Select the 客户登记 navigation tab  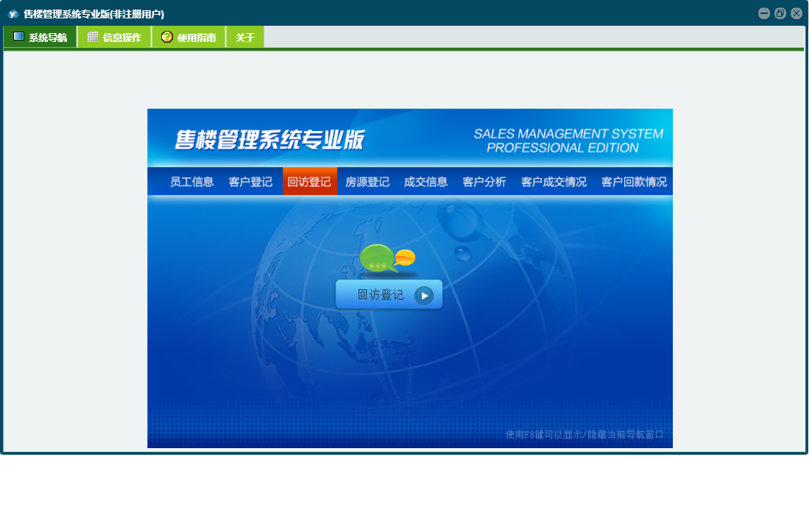250,182
